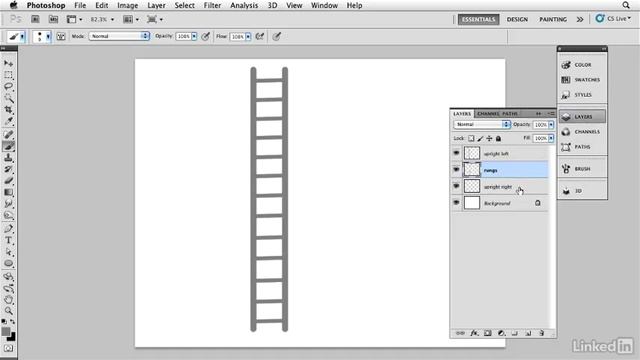Open the Image menu

pos(128,5)
